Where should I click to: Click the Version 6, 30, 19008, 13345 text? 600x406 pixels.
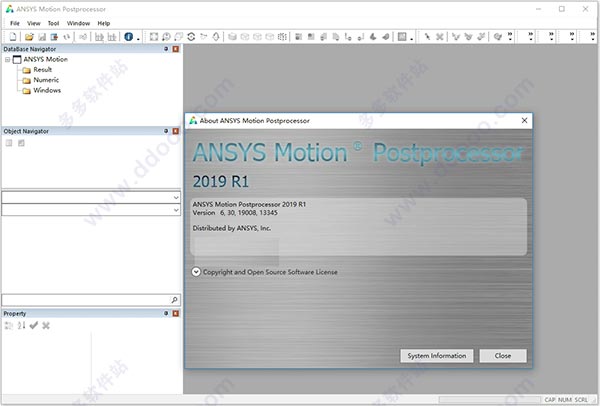tap(235, 213)
